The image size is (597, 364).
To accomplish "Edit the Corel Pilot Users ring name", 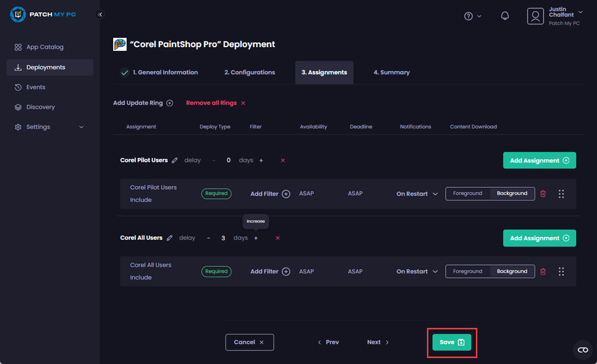I will 175,160.
